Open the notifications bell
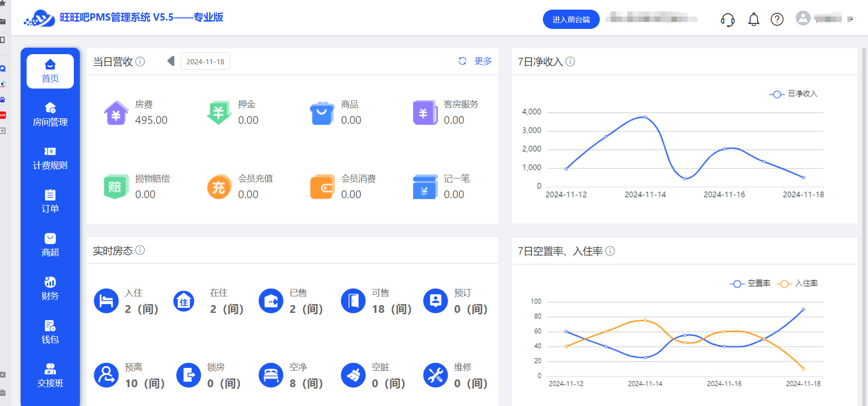Screen dimensions: 868x406 coord(753,20)
